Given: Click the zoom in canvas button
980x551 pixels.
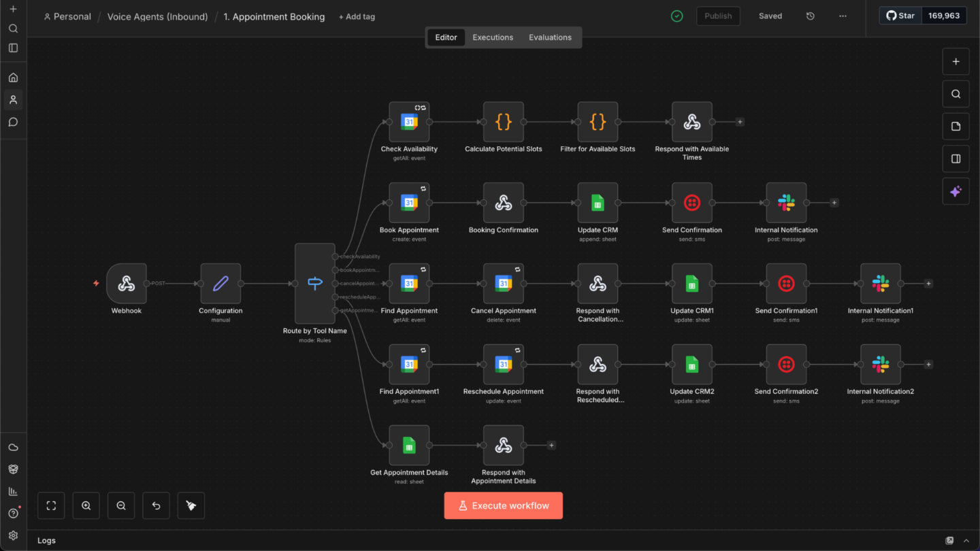Looking at the screenshot, I should coord(86,505).
